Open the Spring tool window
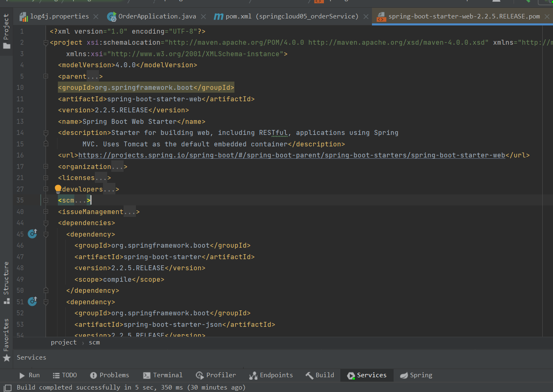Screen dimensions: 553x392 [x=416, y=375]
